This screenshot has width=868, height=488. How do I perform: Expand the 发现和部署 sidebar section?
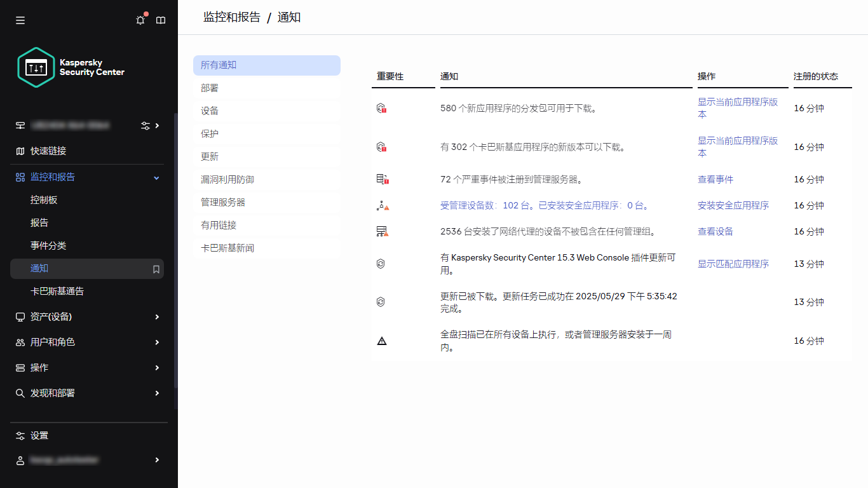156,393
